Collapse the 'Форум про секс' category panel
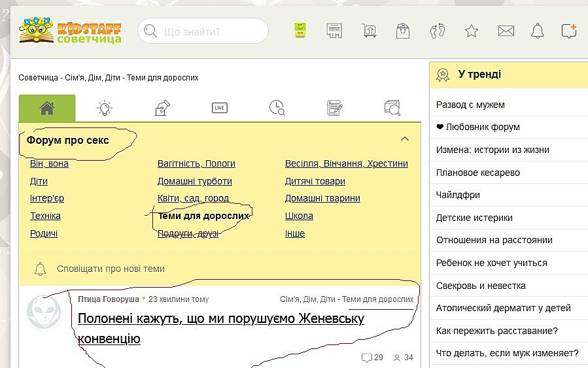The width and height of the screenshot is (588, 368). pyautogui.click(x=405, y=139)
